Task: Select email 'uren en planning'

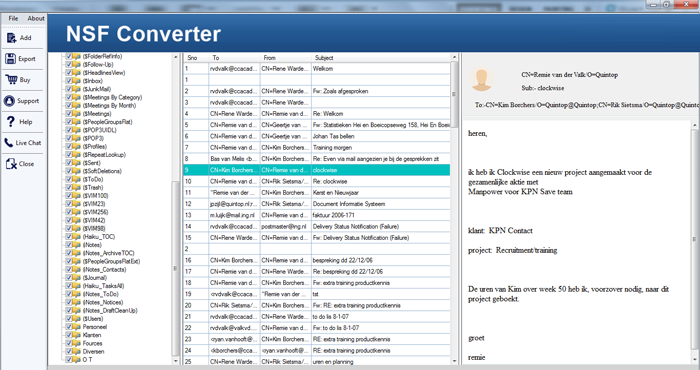Action: 317,362
